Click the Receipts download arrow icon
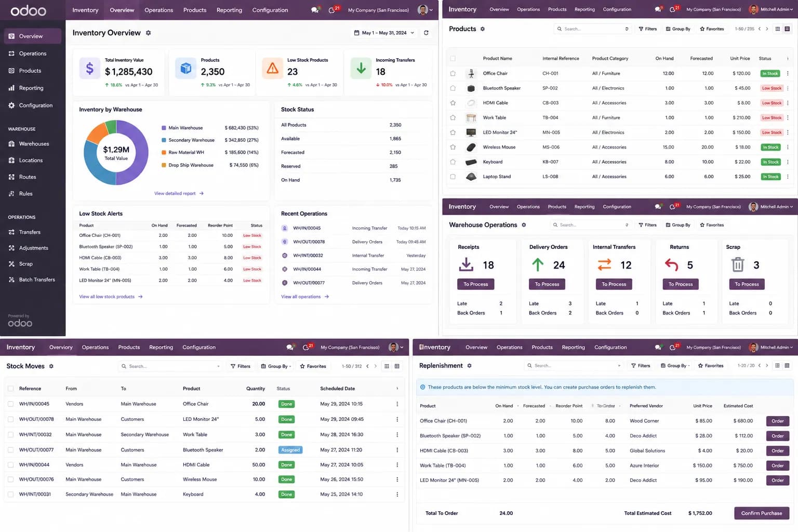Viewport: 798px width, 532px height. pyautogui.click(x=466, y=265)
